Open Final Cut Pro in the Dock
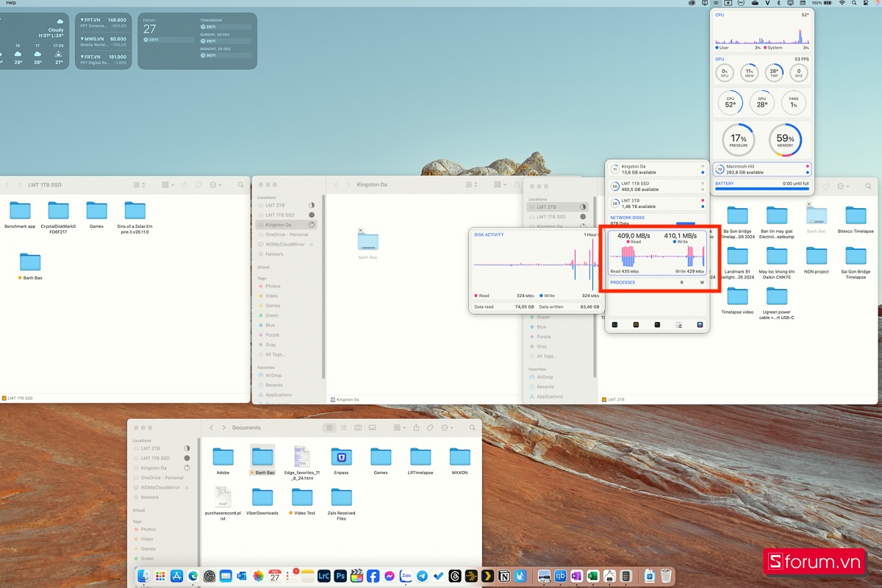The width and height of the screenshot is (882, 588). 356,576
